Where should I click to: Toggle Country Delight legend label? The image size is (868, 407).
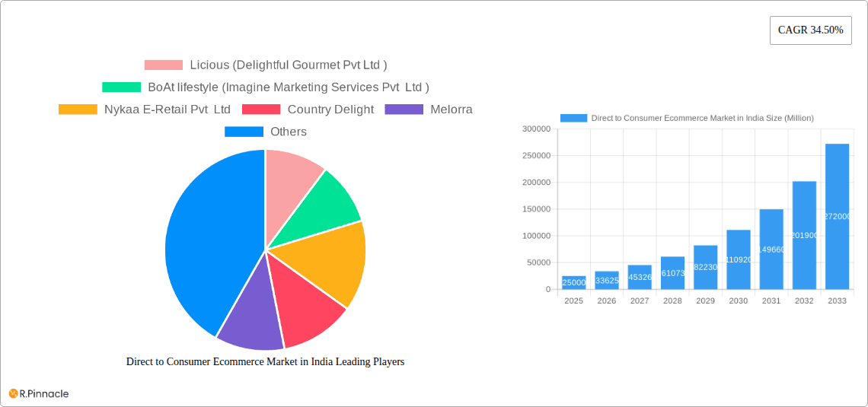tap(330, 110)
